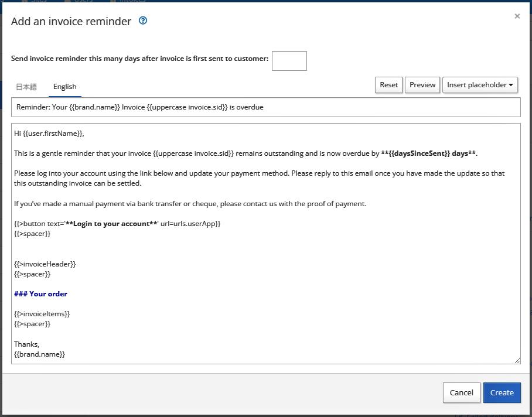Screen dimensions: 532x417
Task: Click into the email subject line field
Action: pos(265,107)
